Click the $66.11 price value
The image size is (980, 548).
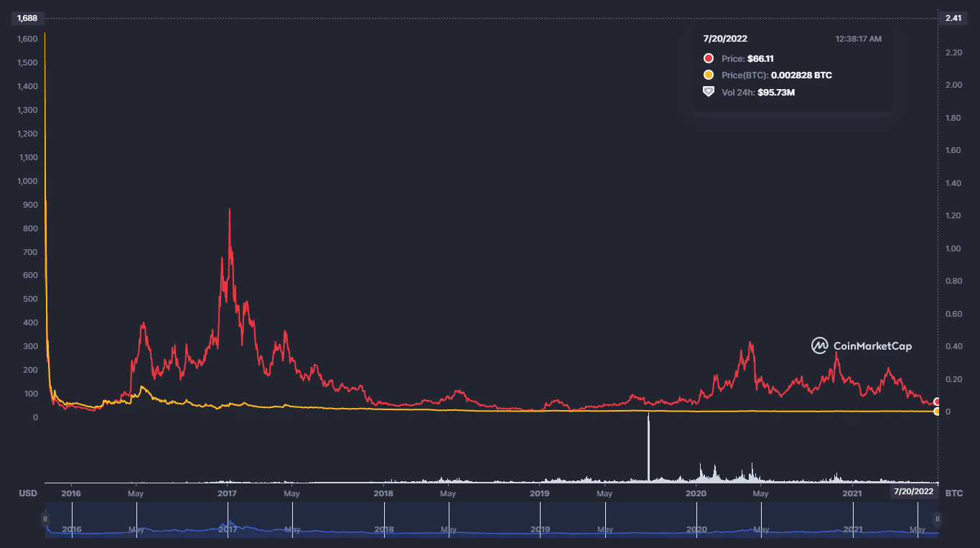pos(760,59)
